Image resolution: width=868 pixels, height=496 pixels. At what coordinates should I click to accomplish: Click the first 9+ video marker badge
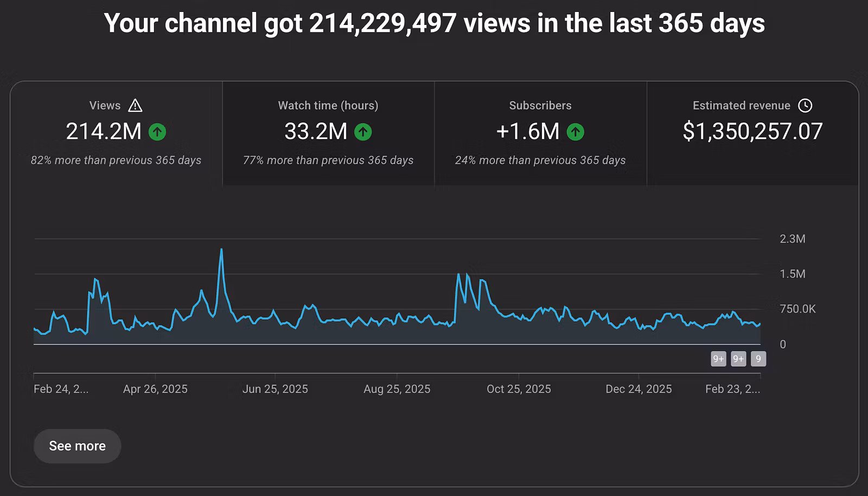pos(718,359)
